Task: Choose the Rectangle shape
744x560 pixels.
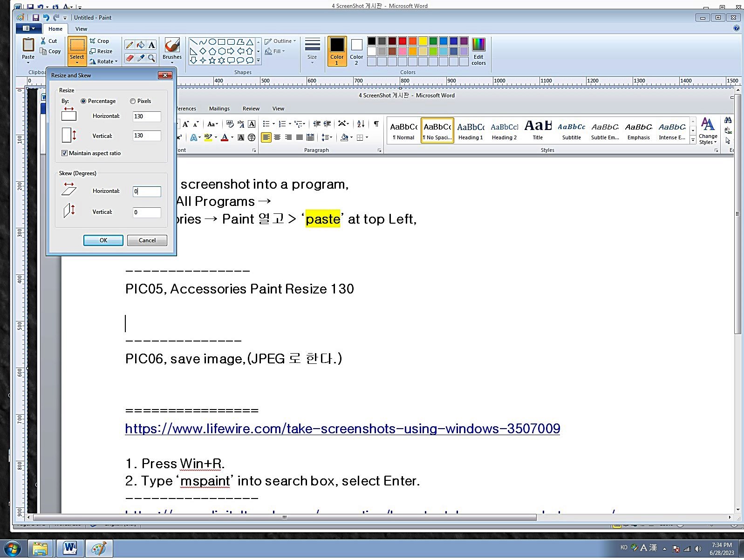Action: tap(221, 42)
